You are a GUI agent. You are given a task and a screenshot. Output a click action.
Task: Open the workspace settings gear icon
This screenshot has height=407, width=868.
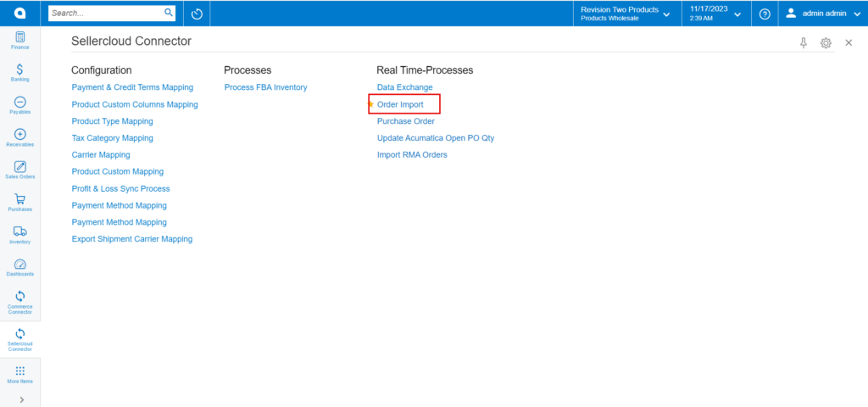coord(826,42)
